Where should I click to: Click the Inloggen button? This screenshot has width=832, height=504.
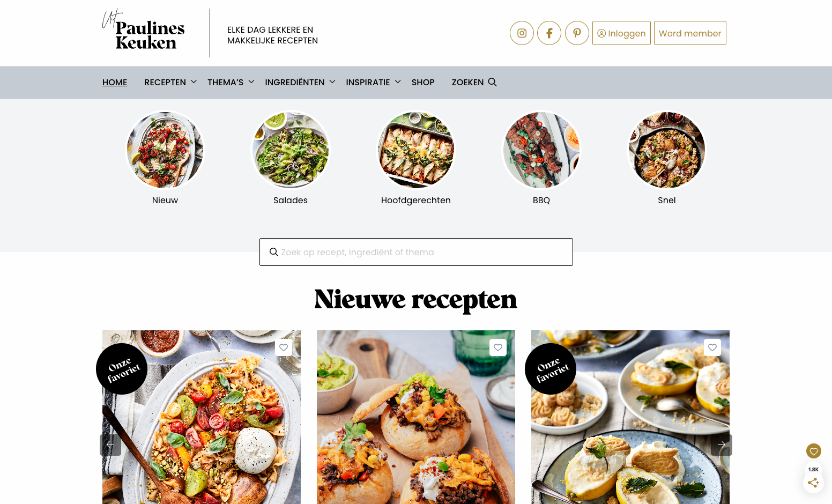(621, 33)
